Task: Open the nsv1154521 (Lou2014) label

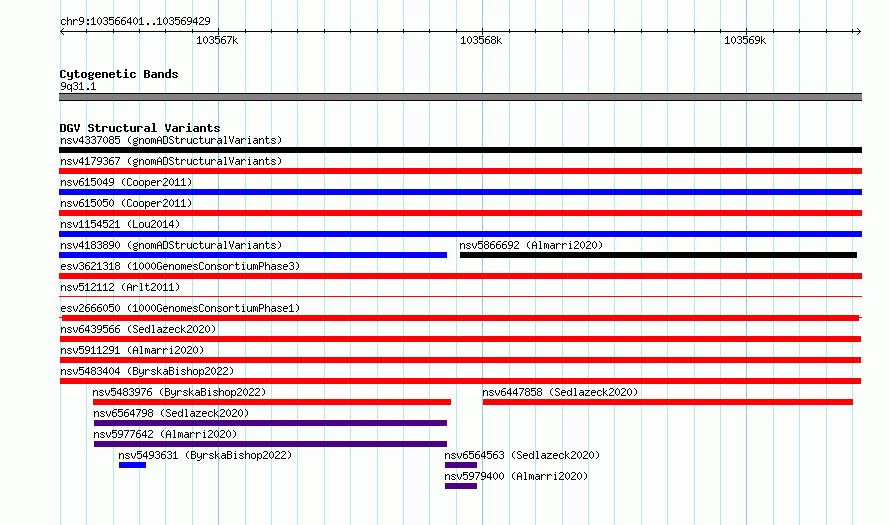Action: (120, 224)
